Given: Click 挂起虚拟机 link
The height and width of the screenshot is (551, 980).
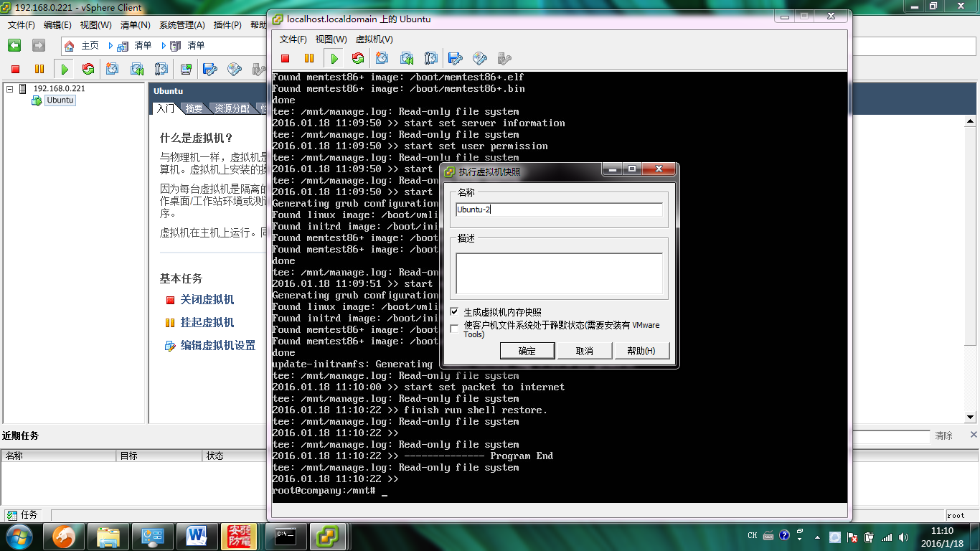Looking at the screenshot, I should [207, 323].
